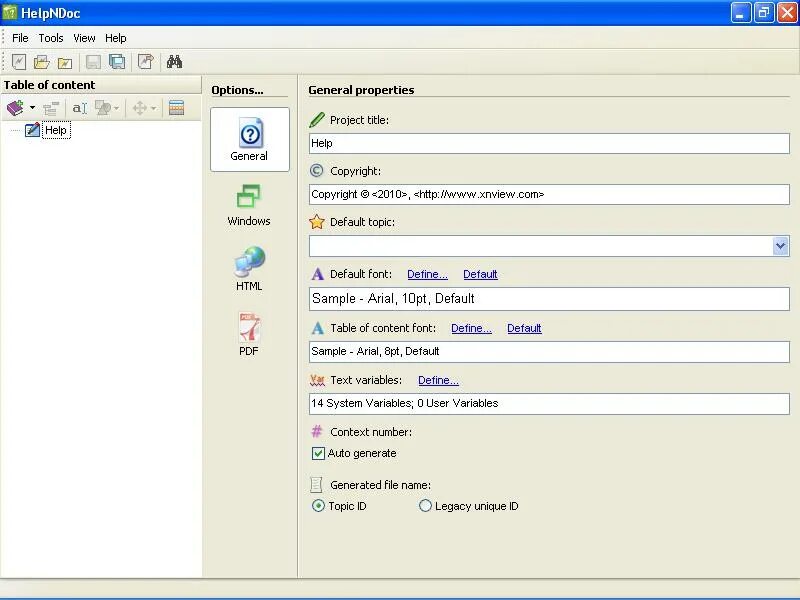This screenshot has width=800, height=600.
Task: Click the Find binoculars icon in toolbar
Action: (x=173, y=62)
